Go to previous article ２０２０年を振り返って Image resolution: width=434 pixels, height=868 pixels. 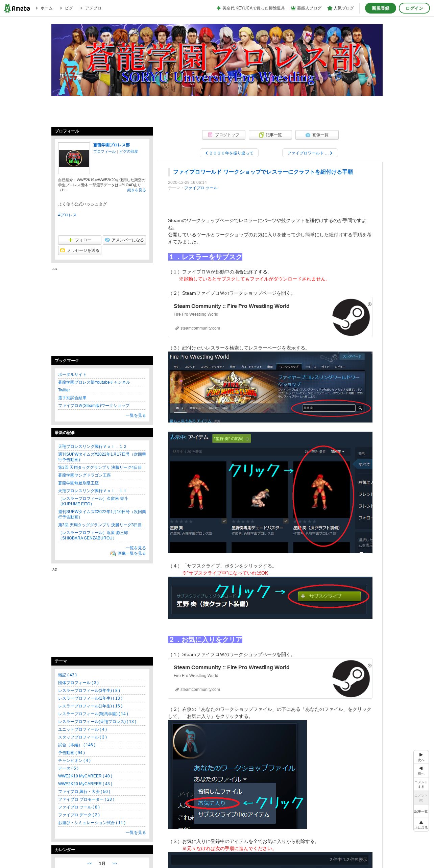[x=229, y=153]
